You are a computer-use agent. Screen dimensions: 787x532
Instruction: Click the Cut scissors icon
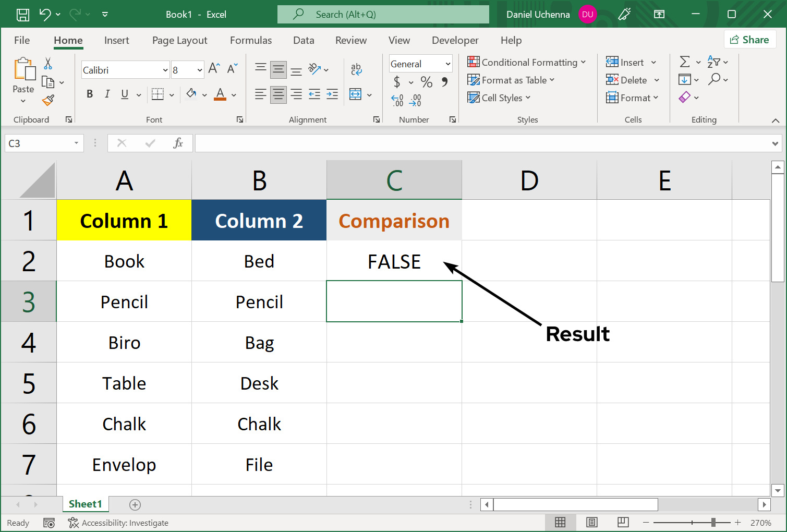coord(48,64)
